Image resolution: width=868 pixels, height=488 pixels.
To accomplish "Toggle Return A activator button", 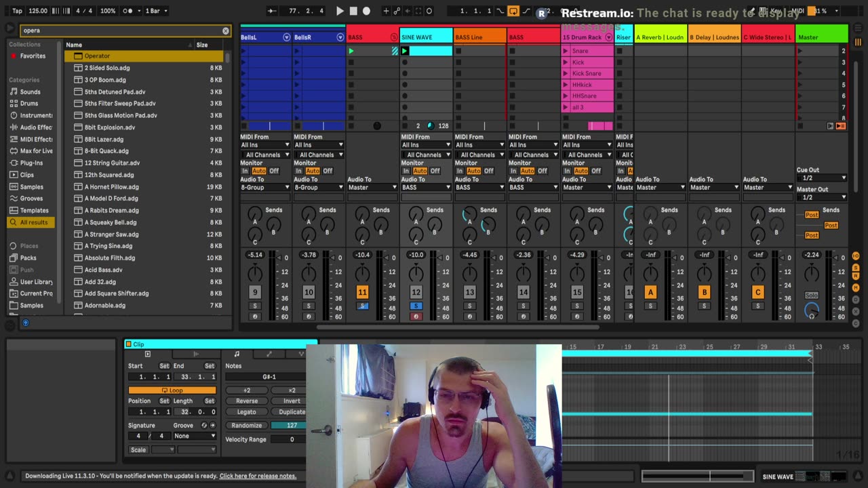I will tap(650, 292).
